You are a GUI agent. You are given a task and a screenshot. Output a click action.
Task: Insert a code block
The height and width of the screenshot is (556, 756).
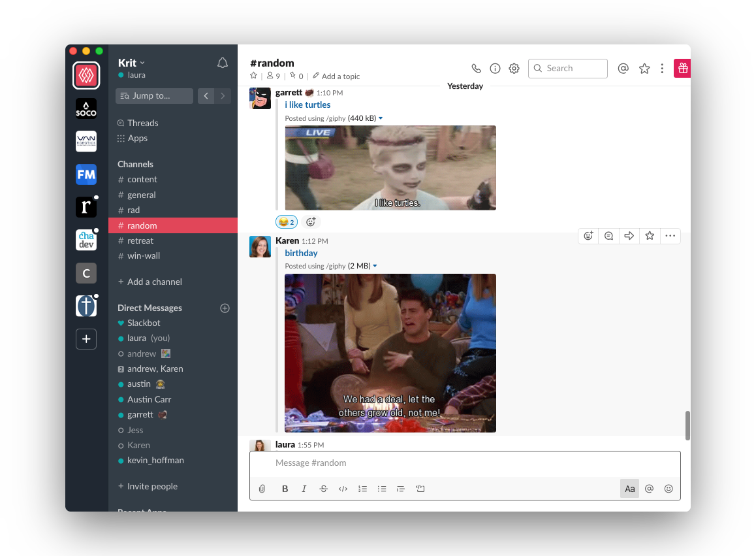point(420,489)
